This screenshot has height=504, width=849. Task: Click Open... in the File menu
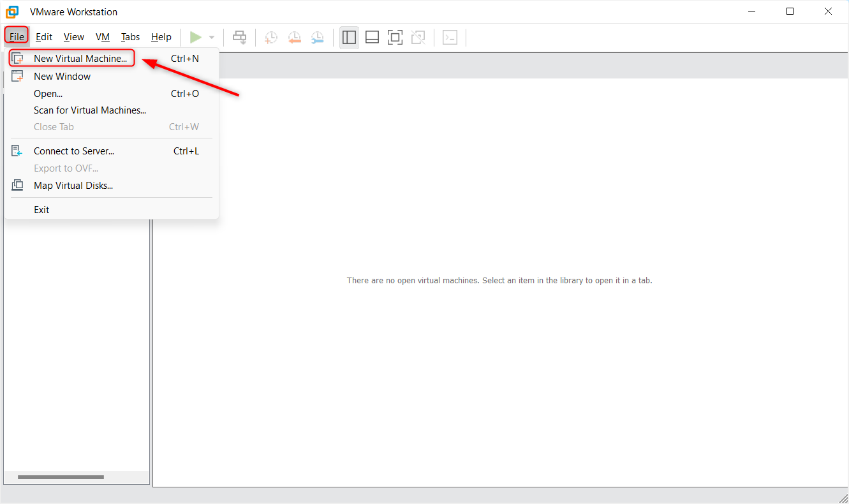[112, 93]
